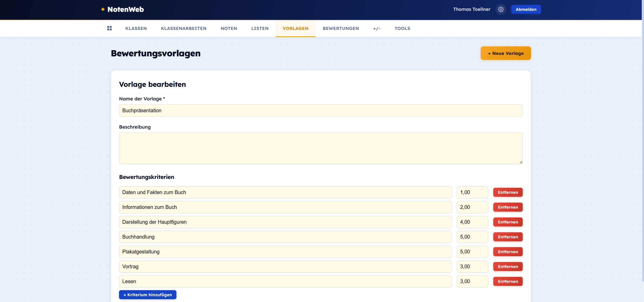Click the NotenWeb diamond logo
This screenshot has width=644, height=302.
tap(103, 9)
